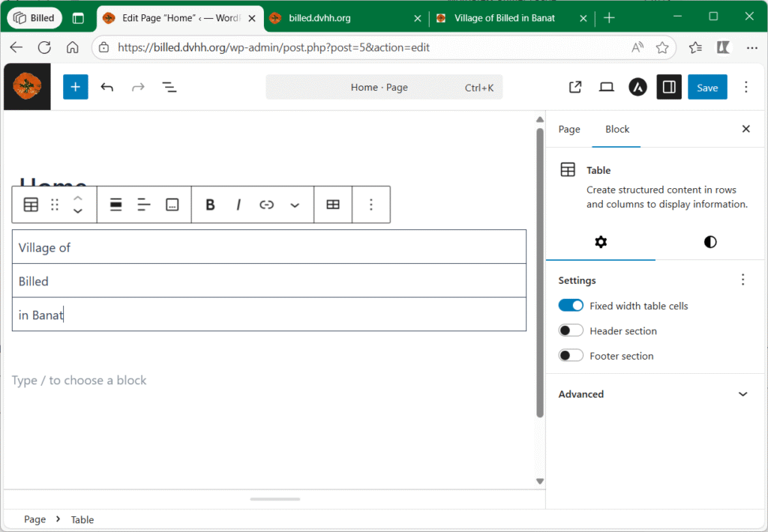This screenshot has height=532, width=768.
Task: Disable Fixed width table cells
Action: pyautogui.click(x=571, y=306)
